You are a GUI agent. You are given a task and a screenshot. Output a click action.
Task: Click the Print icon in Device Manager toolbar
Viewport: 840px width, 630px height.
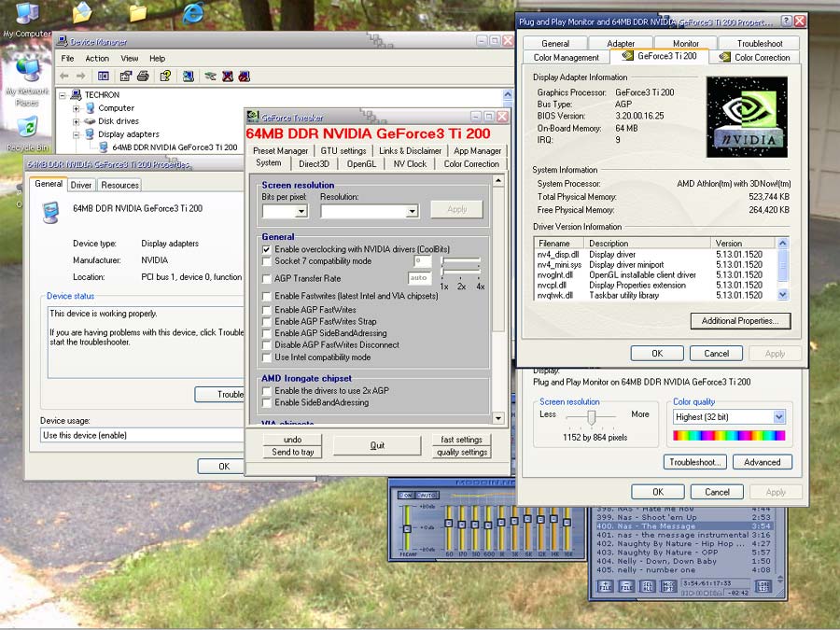(143, 77)
